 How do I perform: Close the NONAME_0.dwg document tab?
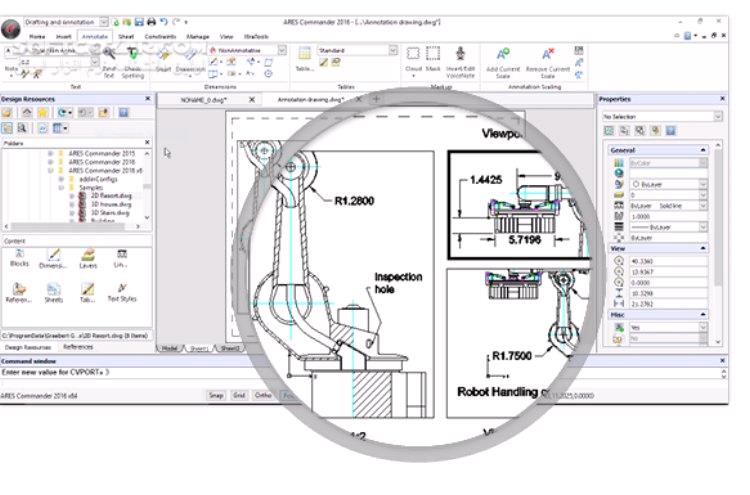point(252,99)
